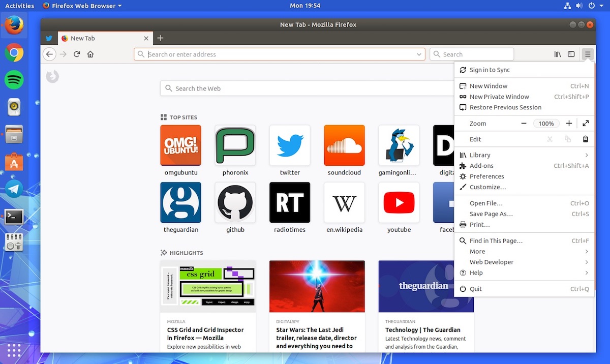Toggle full screen mode icon
The height and width of the screenshot is (364, 610).
586,124
